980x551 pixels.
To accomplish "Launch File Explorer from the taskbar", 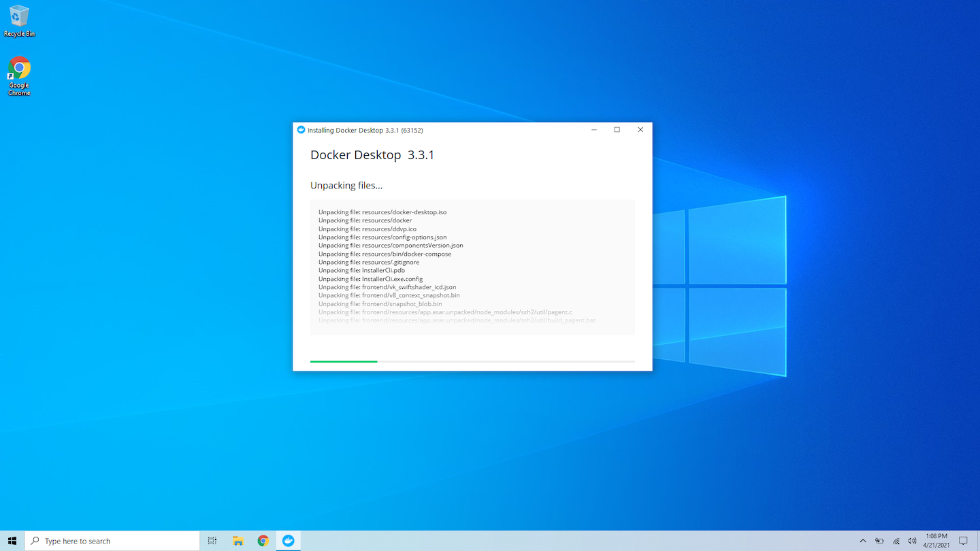I will click(x=238, y=541).
